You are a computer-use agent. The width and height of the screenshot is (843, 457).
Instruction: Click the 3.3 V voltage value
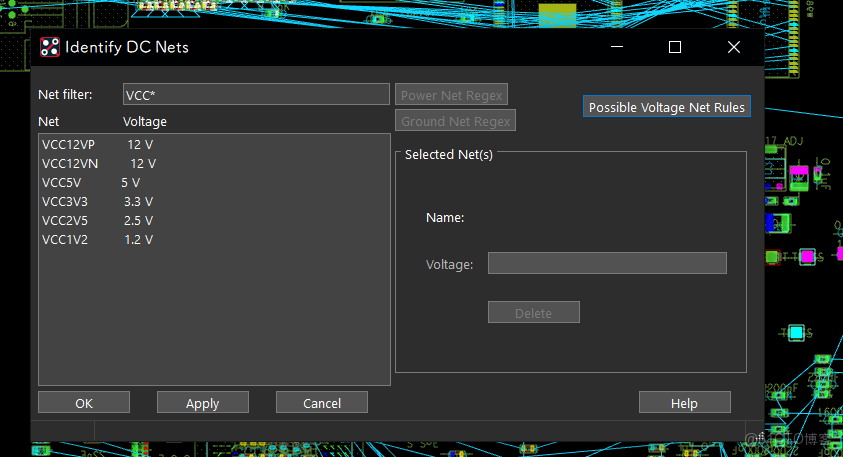[139, 202]
